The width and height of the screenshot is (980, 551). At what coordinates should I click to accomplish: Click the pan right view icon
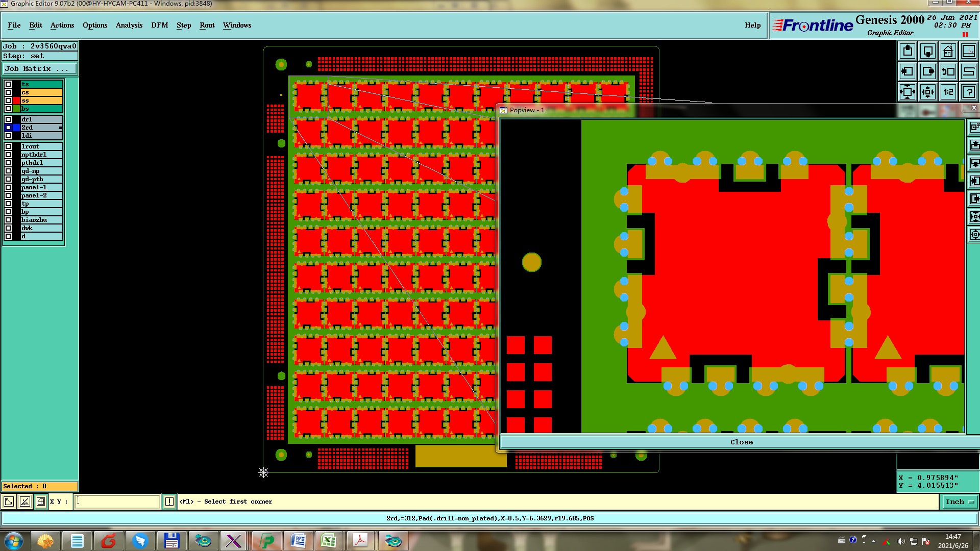point(928,71)
